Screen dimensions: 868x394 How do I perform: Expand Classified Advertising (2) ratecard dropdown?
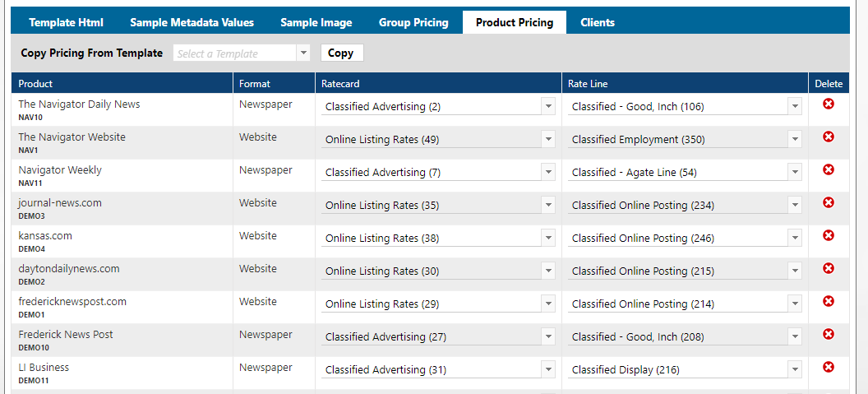coord(548,106)
